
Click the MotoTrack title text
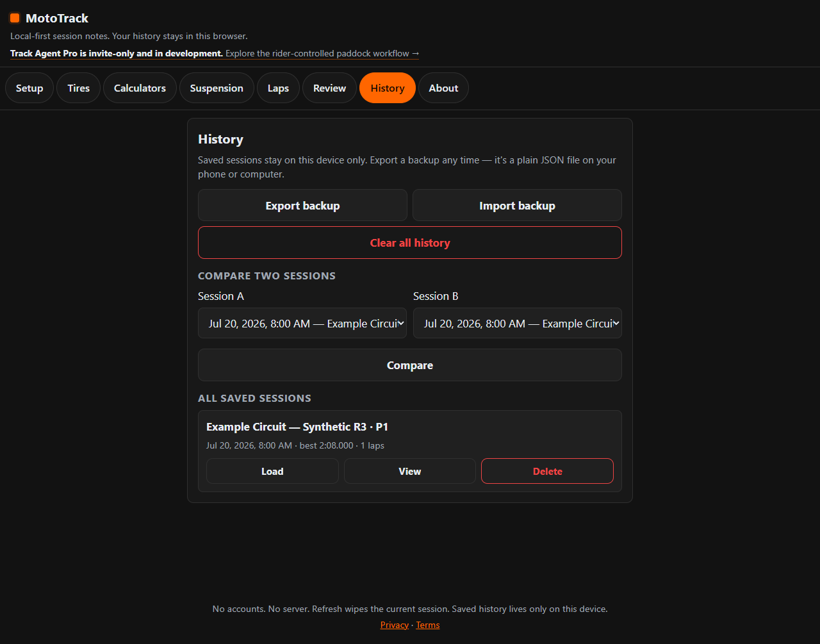[x=57, y=18]
